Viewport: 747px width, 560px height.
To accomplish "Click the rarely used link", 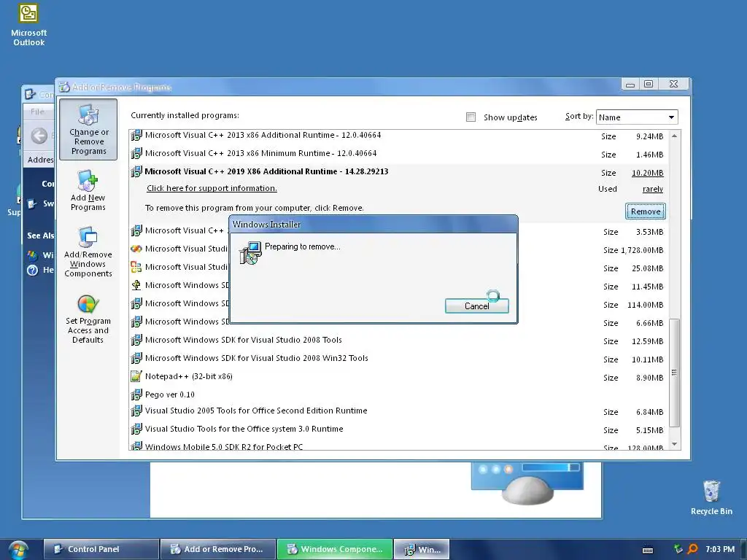I will (653, 189).
